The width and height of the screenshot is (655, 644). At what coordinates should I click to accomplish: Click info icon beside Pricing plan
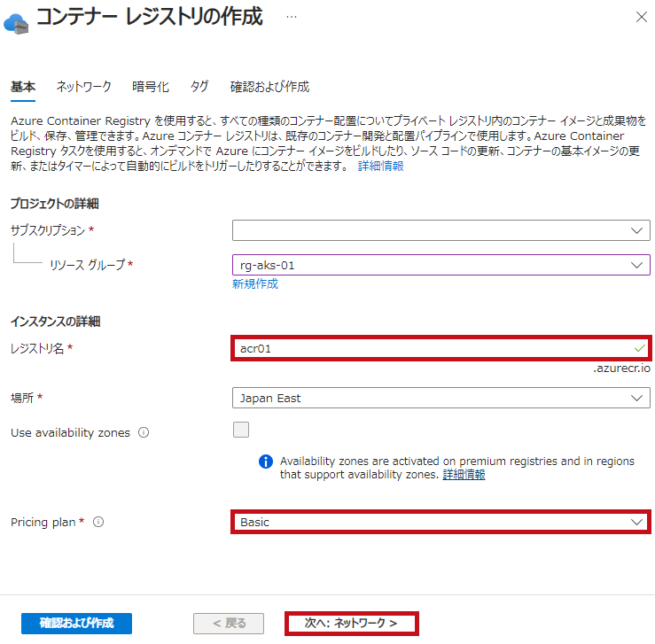[98, 522]
